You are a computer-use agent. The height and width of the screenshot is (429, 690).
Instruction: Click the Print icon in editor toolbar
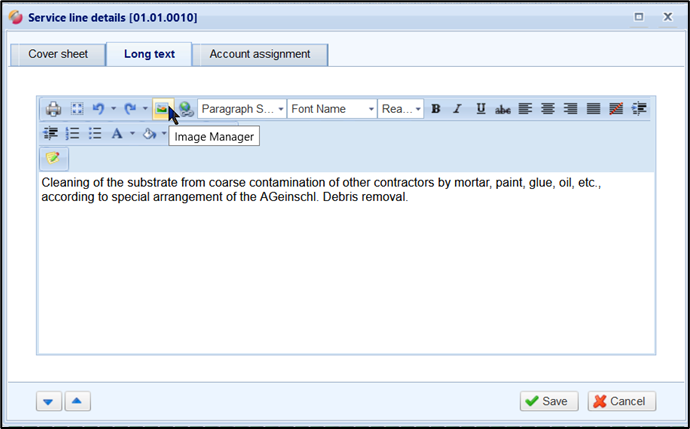53,109
